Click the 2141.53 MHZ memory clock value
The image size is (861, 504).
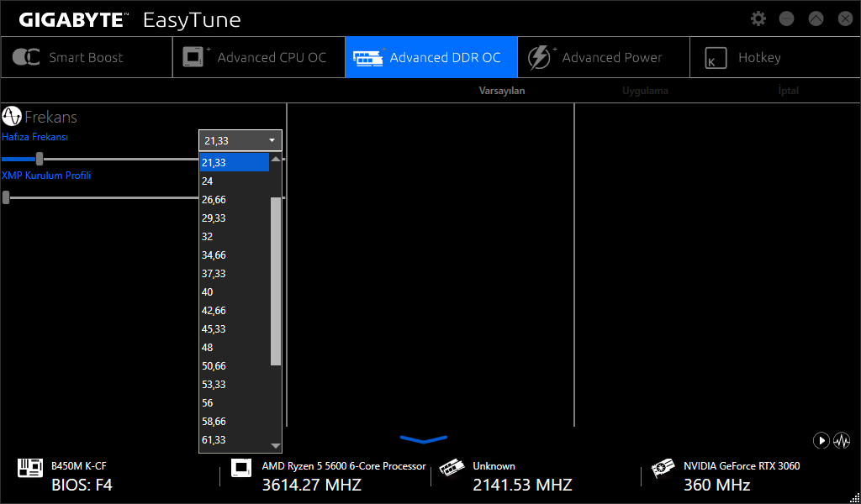click(522, 485)
